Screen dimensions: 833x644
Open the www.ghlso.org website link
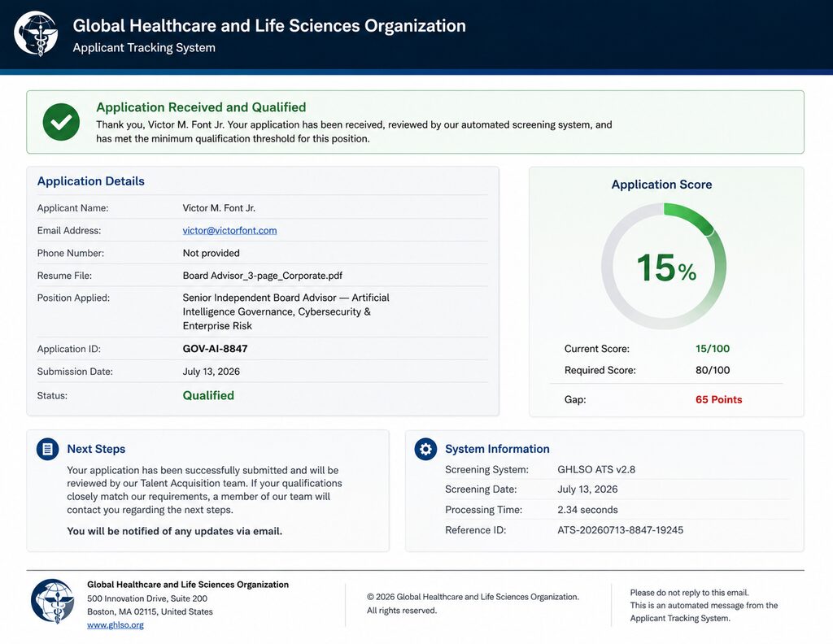coord(116,624)
